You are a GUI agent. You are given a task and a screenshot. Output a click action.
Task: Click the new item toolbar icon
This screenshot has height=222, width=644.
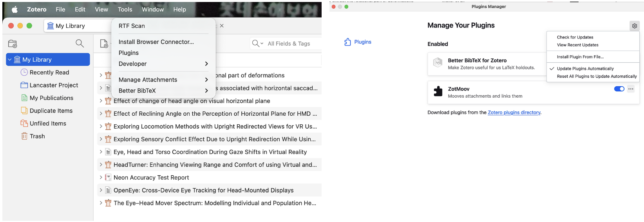point(104,44)
